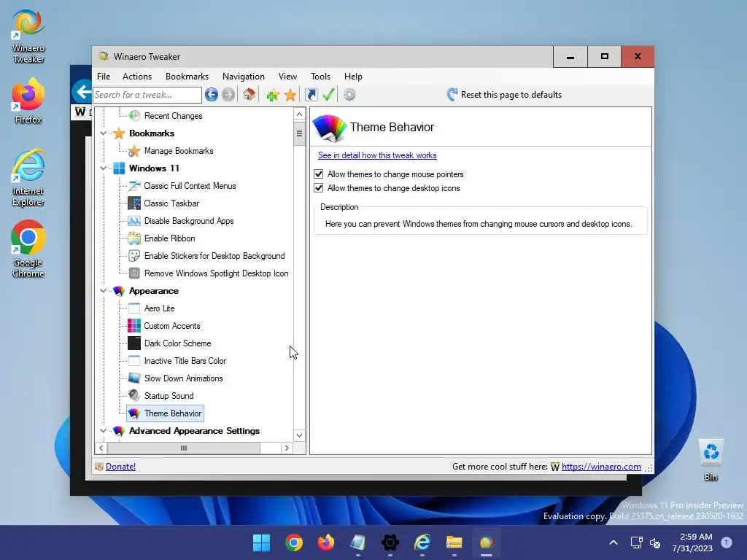The height and width of the screenshot is (560, 747).
Task: Open the Actions menu
Action: tap(137, 76)
